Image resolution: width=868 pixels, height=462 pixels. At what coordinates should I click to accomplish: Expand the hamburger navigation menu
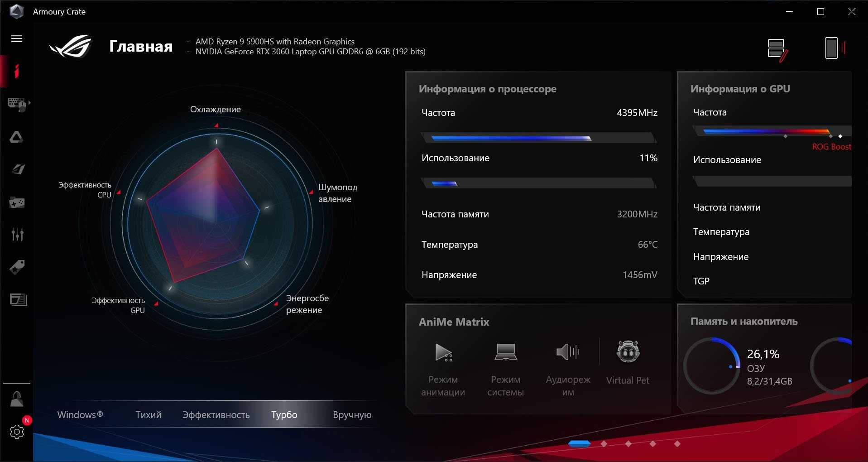17,39
